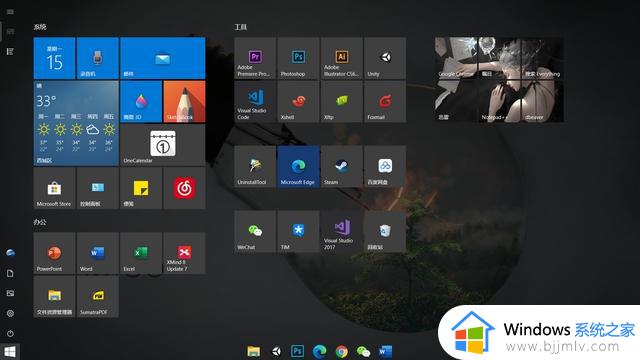Screen dimensions: 640x360
Task: Launch the Xshell tile
Action: click(298, 101)
